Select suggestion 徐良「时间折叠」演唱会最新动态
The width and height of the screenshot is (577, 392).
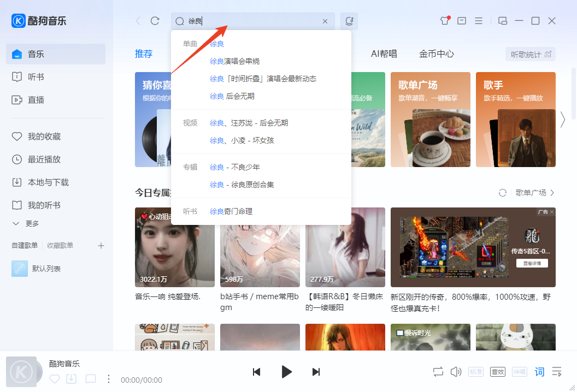[x=263, y=79]
